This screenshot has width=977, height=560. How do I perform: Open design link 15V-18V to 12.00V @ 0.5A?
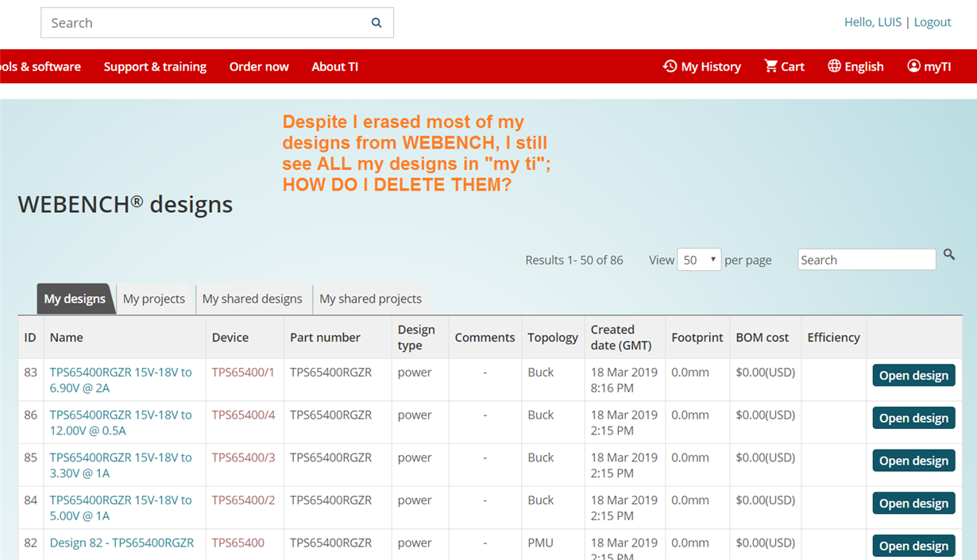(x=121, y=423)
